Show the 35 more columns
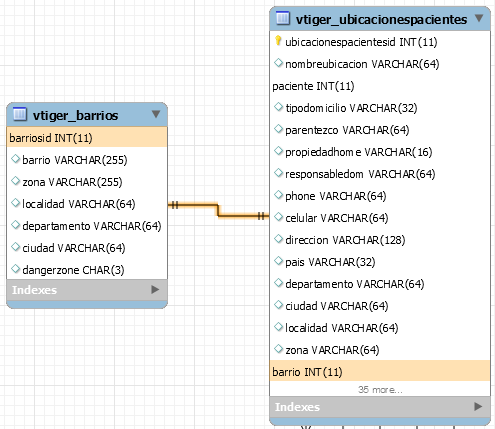Image resolution: width=495 pixels, height=429 pixels. [x=380, y=389]
